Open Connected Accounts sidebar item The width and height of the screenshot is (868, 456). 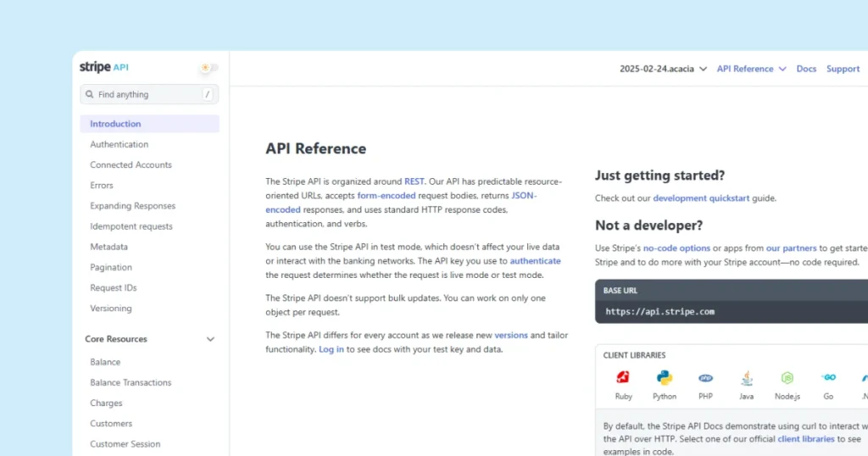pos(131,165)
